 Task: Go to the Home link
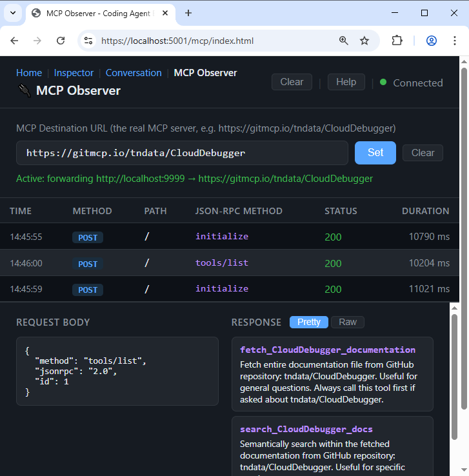click(29, 73)
